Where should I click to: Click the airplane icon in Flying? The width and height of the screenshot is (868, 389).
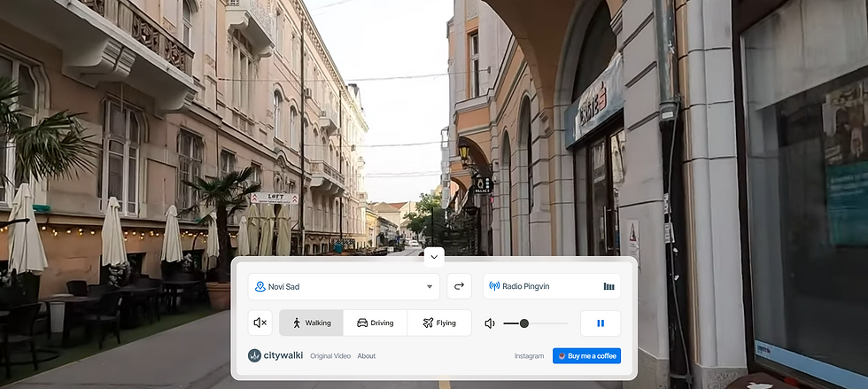(428, 323)
